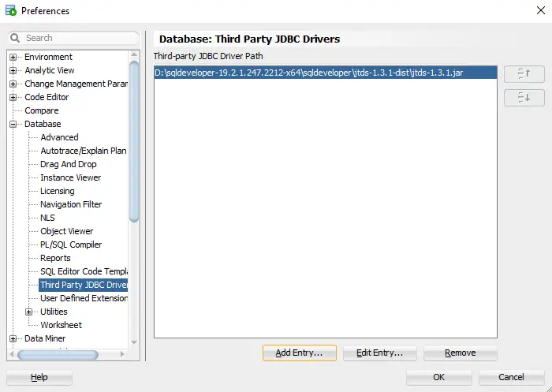
Task: Click the tree scroll up arrow
Action: pyautogui.click(x=134, y=54)
